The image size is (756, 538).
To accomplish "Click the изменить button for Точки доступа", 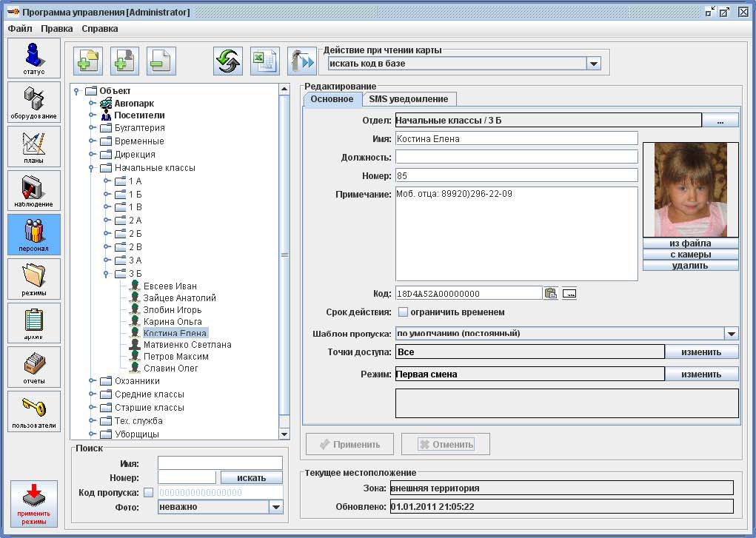I will click(701, 352).
